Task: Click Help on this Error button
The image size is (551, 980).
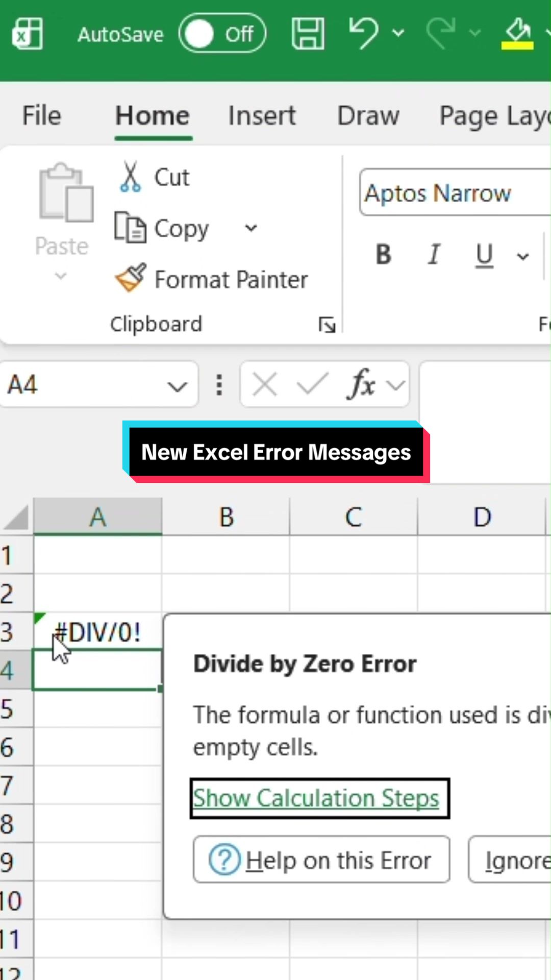Action: click(x=321, y=860)
